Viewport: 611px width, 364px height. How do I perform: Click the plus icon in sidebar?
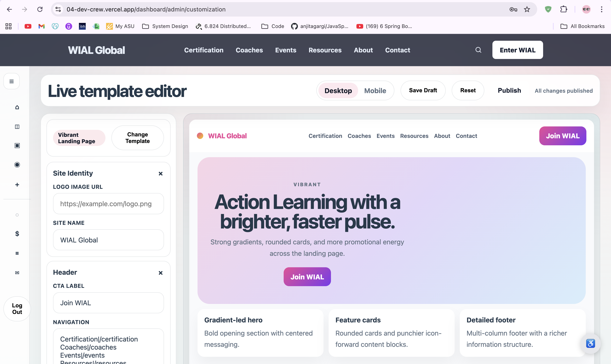click(17, 185)
